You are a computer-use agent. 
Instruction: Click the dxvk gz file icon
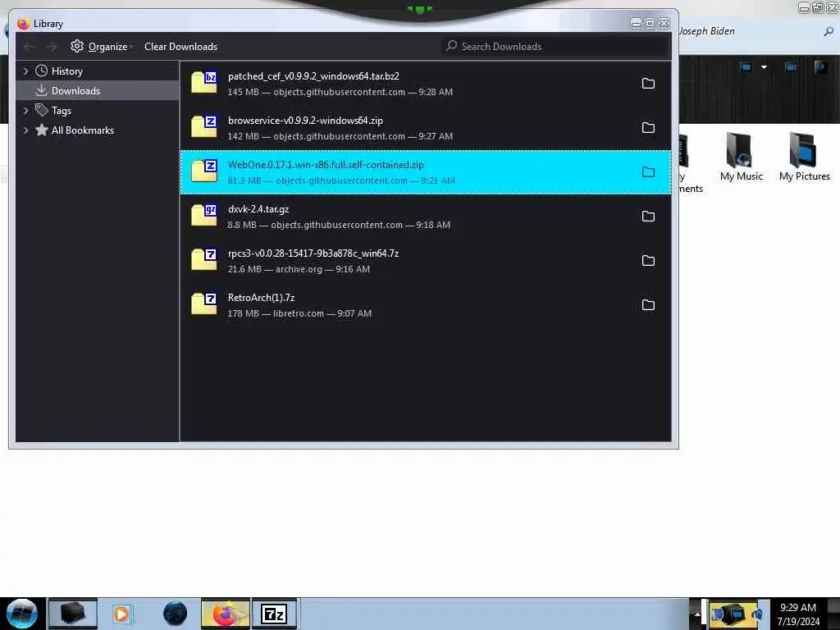click(204, 216)
